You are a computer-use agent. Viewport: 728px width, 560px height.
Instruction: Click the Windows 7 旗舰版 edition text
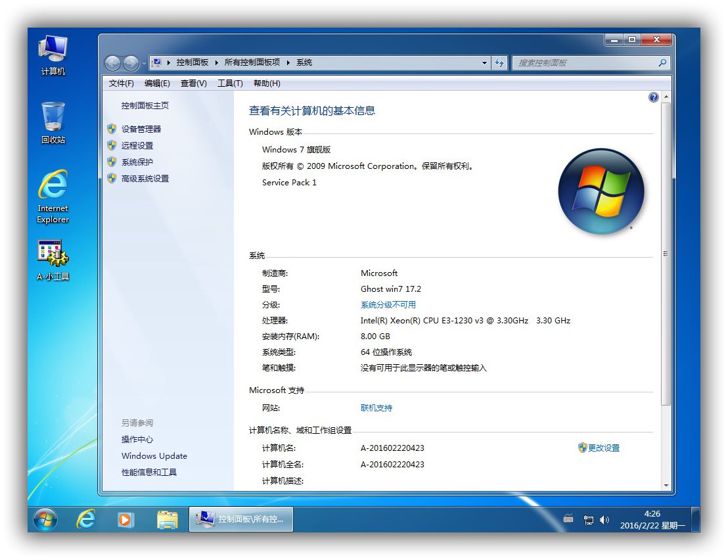(296, 149)
